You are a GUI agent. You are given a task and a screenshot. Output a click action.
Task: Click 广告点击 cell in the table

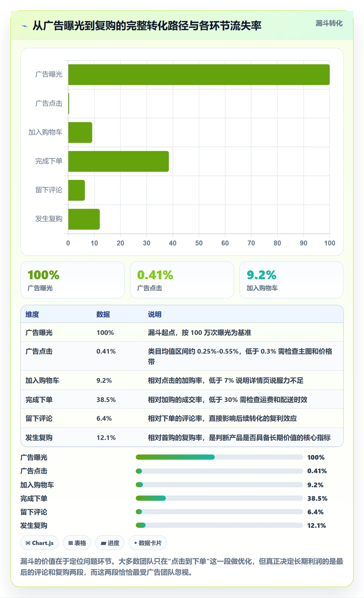tap(39, 351)
